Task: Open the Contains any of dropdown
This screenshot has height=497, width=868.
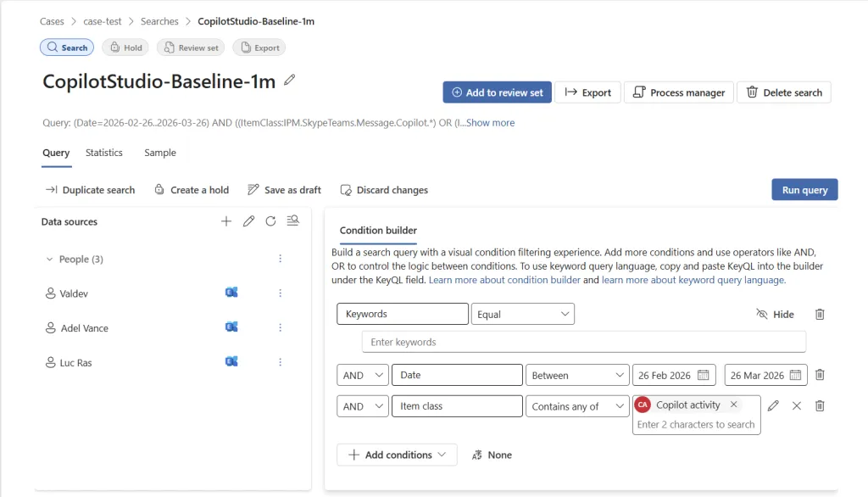Action: click(x=577, y=406)
